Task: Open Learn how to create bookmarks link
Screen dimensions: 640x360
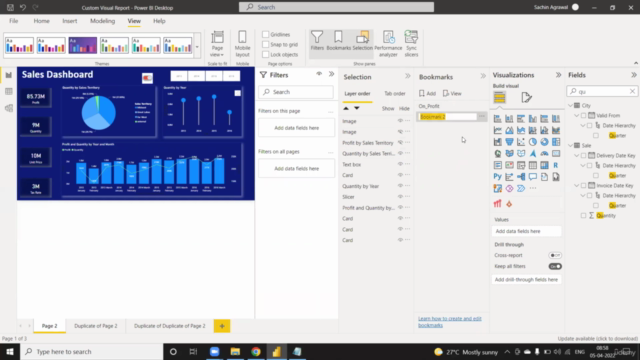Action: [449, 322]
